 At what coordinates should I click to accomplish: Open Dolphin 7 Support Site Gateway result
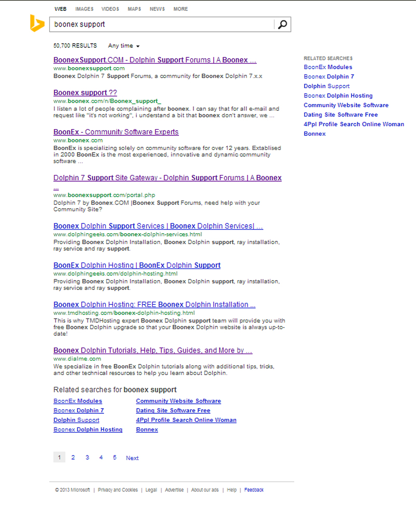[x=167, y=178]
